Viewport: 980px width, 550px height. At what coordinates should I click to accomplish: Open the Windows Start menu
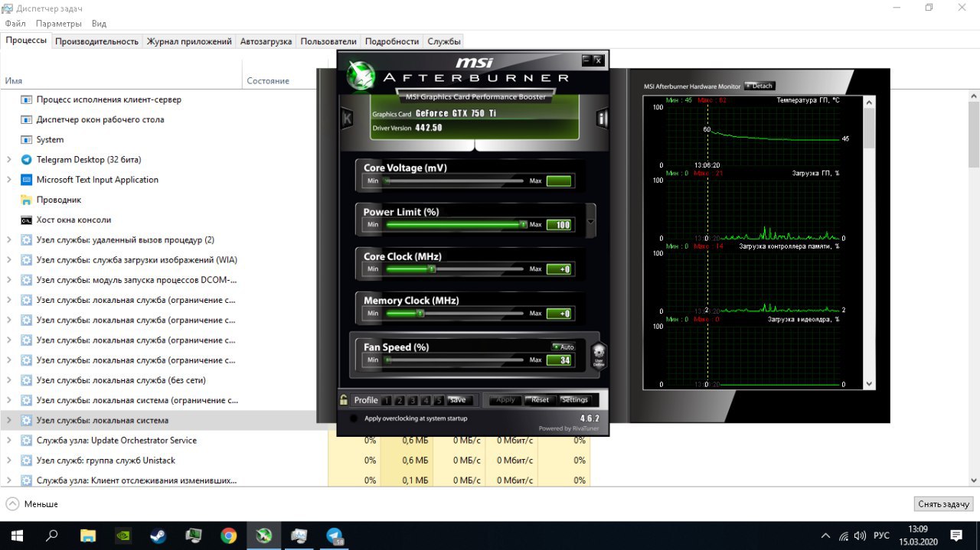[16, 535]
